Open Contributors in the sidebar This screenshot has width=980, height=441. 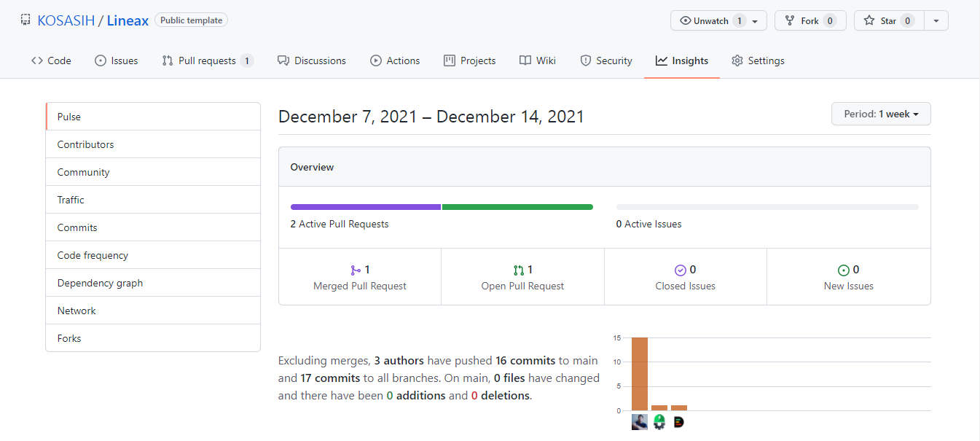[153, 144]
